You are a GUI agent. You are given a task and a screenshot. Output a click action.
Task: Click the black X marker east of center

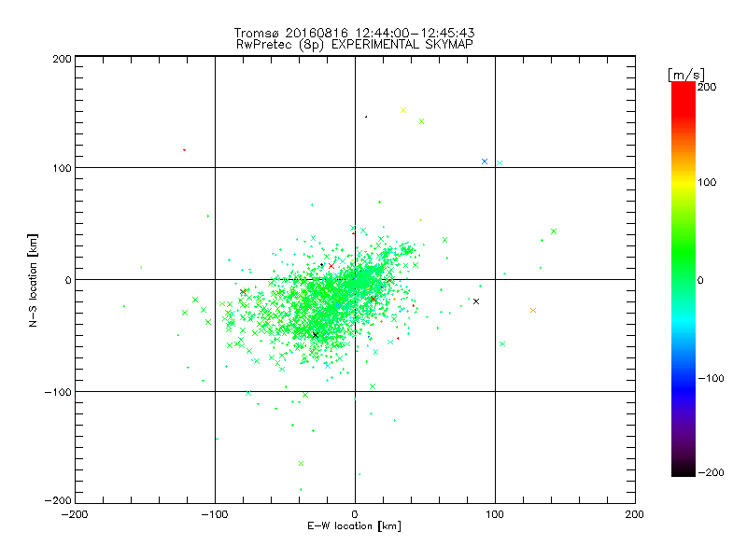(476, 301)
